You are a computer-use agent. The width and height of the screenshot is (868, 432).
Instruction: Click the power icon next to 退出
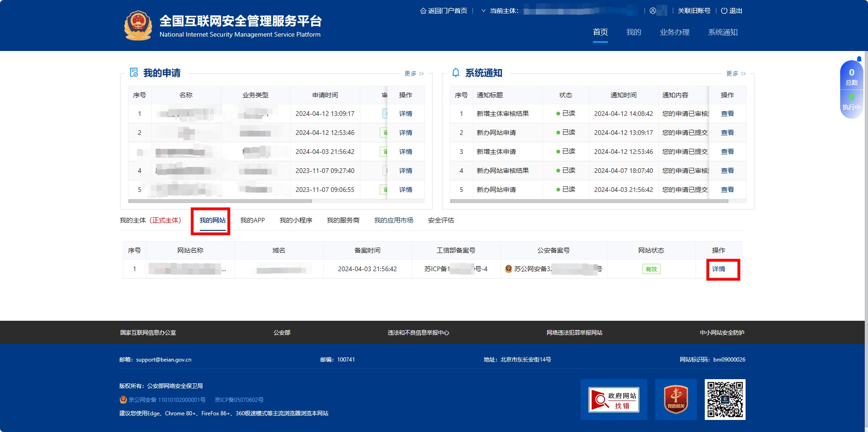point(724,11)
